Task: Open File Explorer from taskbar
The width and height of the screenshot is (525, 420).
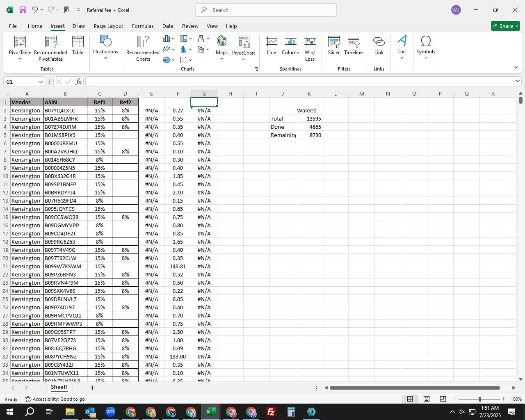Action: tap(70, 412)
